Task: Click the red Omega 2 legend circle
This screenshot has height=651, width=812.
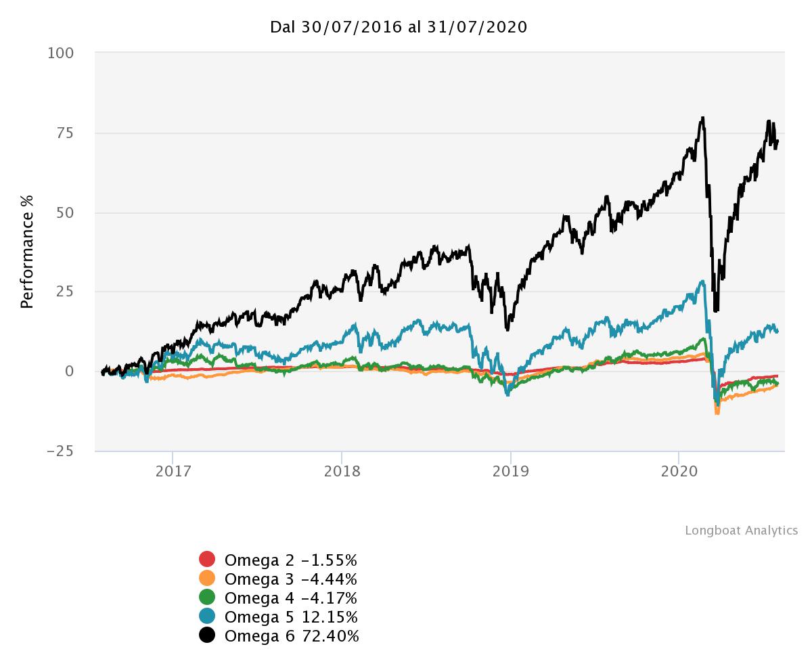Action: click(x=207, y=560)
